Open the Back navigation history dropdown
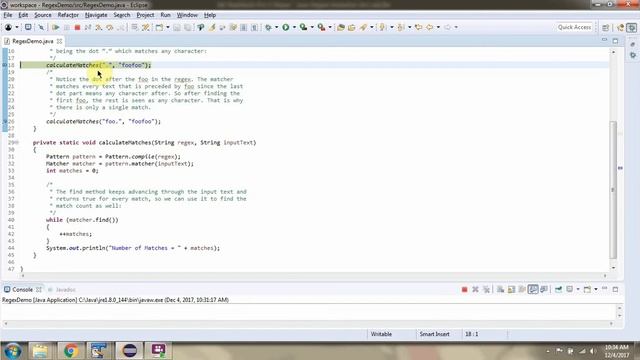 point(438,27)
